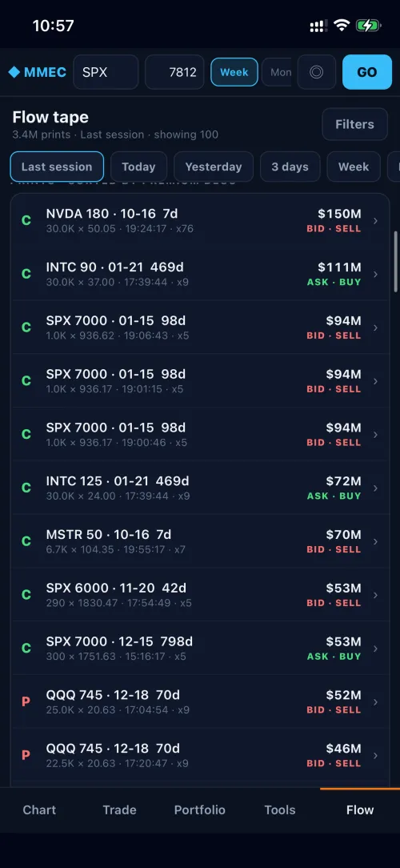The width and height of the screenshot is (400, 868).
Task: Select the Week timeframe toggle in header
Action: (234, 72)
